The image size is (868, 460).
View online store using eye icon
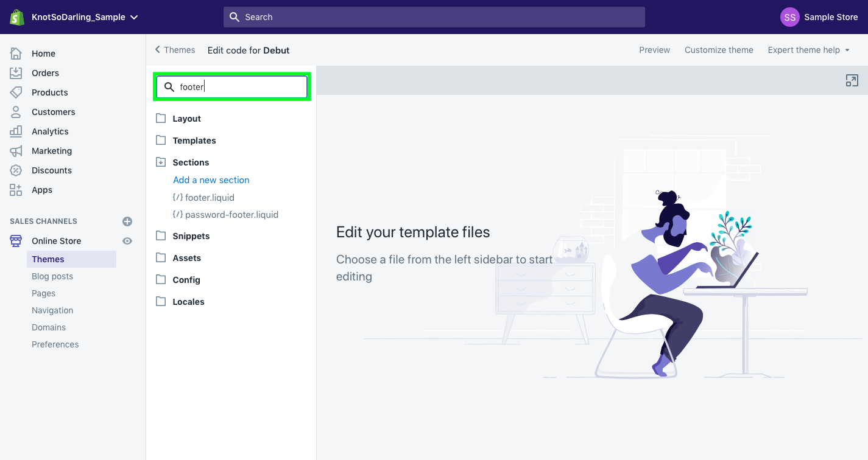click(127, 241)
